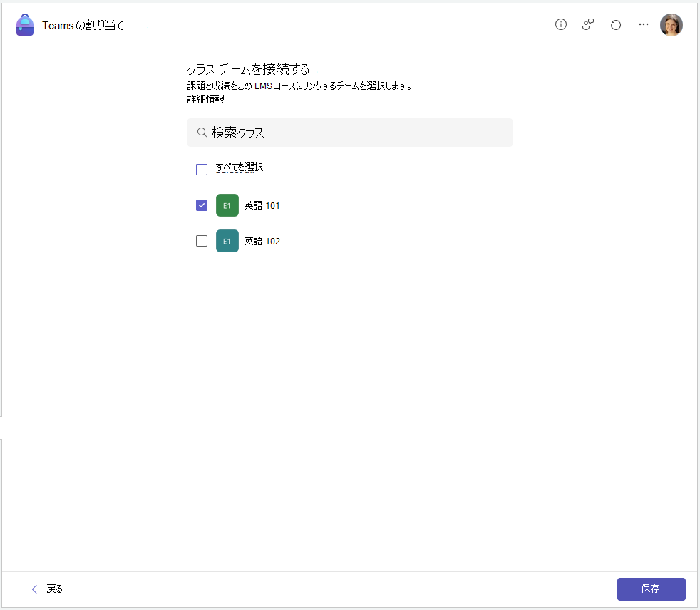
Task: Check the すべてを選択 checkbox
Action: tap(202, 170)
